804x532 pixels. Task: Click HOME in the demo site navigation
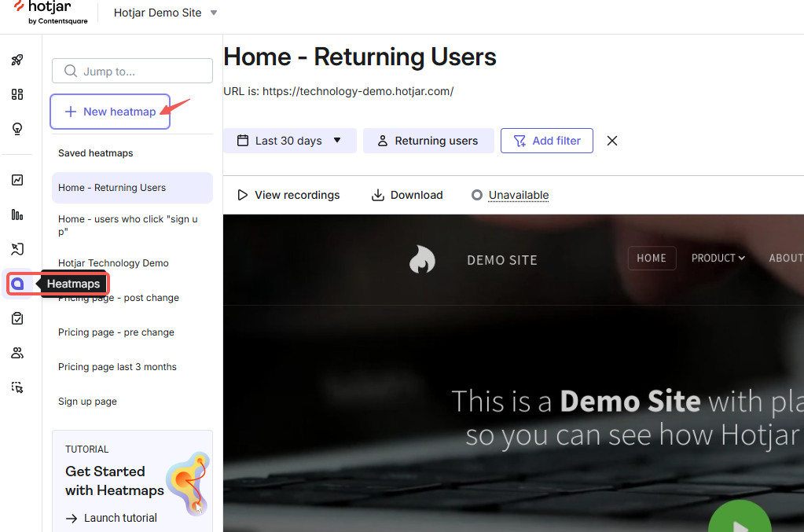[x=652, y=259]
